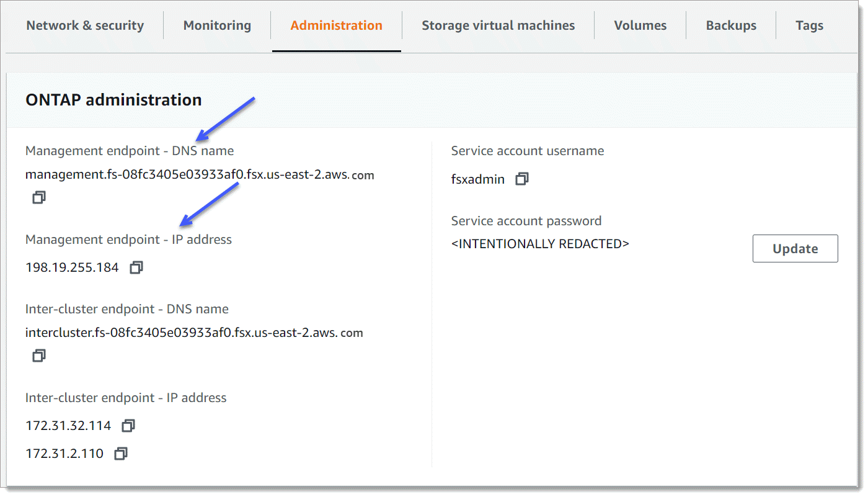Copy the management endpoint DNS name
Image resolution: width=868 pixels, height=497 pixels.
39,198
